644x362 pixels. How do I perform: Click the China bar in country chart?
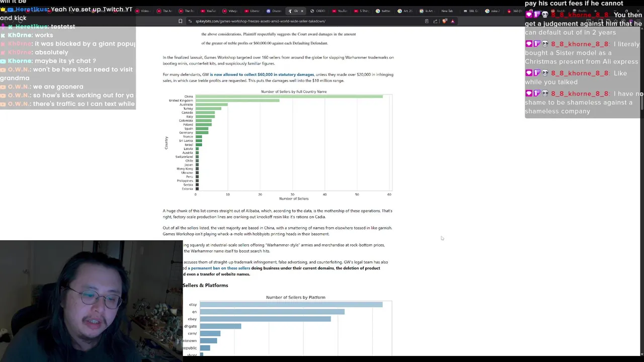[x=289, y=97]
